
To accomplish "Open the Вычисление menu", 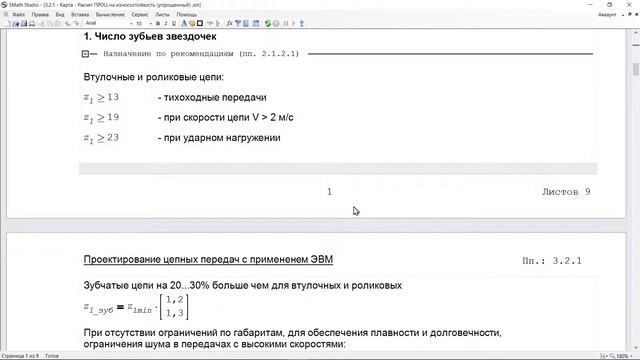I will click(x=110, y=15).
